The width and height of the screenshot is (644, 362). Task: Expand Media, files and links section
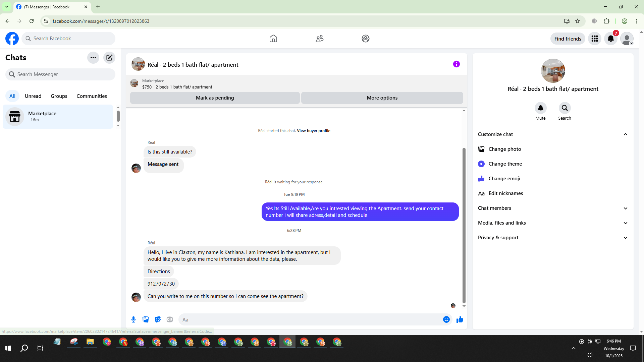552,223
